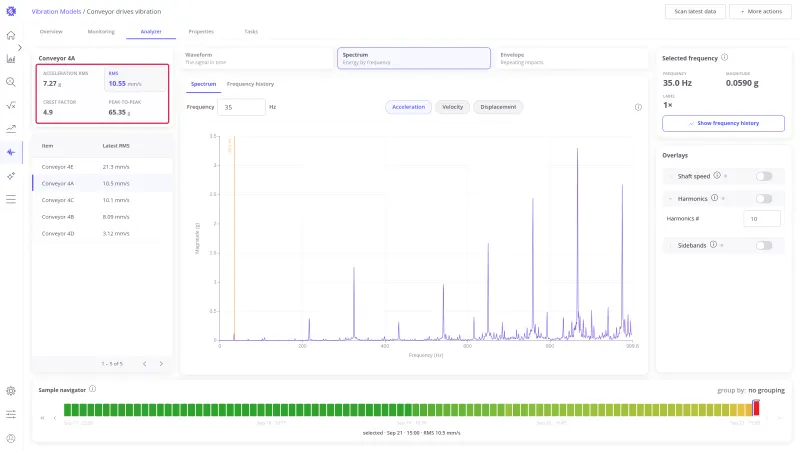Select the Spectrum sub-tab
The image size is (800, 450).
[x=204, y=84]
